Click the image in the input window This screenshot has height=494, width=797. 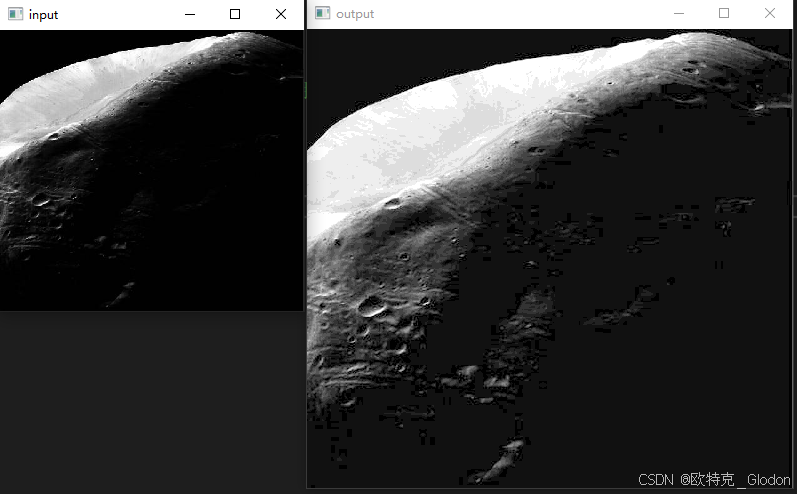[x=151, y=170]
